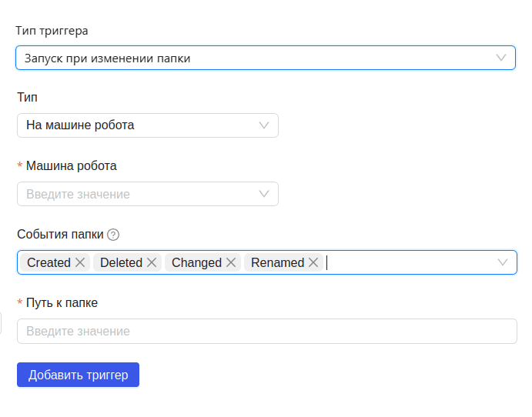Click the Deleted tag label
Screen dimensions: 532x417
point(121,263)
